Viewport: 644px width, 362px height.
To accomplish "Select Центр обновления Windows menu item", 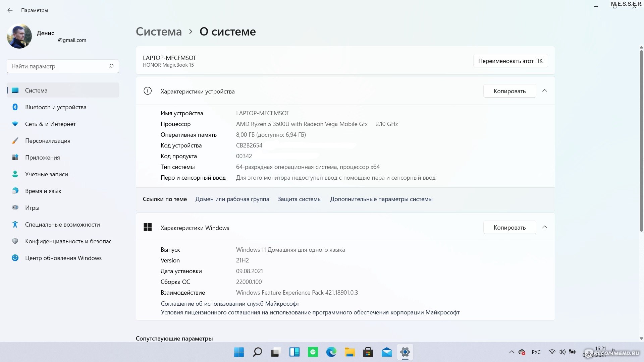I will [x=63, y=258].
